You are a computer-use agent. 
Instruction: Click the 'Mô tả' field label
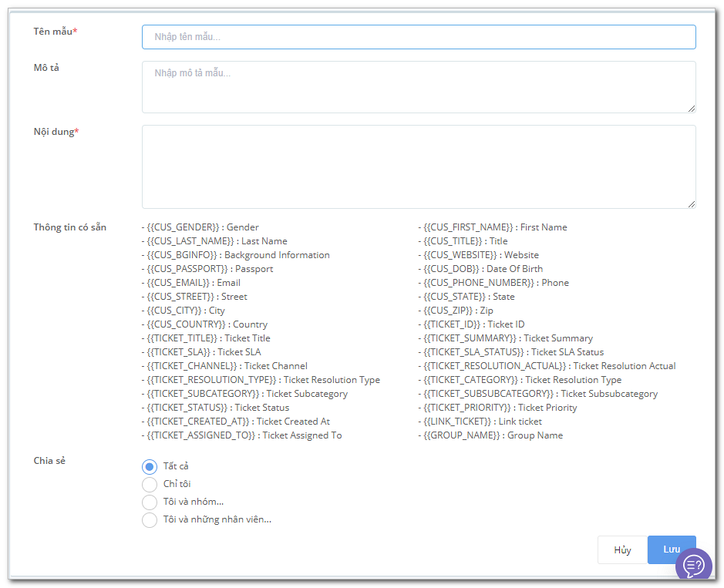pyautogui.click(x=46, y=67)
